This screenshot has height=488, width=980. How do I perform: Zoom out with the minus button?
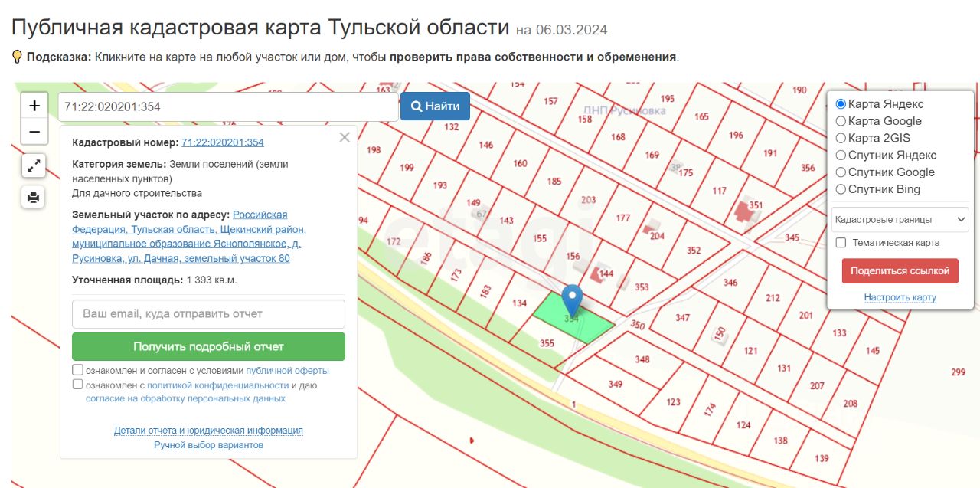(34, 132)
